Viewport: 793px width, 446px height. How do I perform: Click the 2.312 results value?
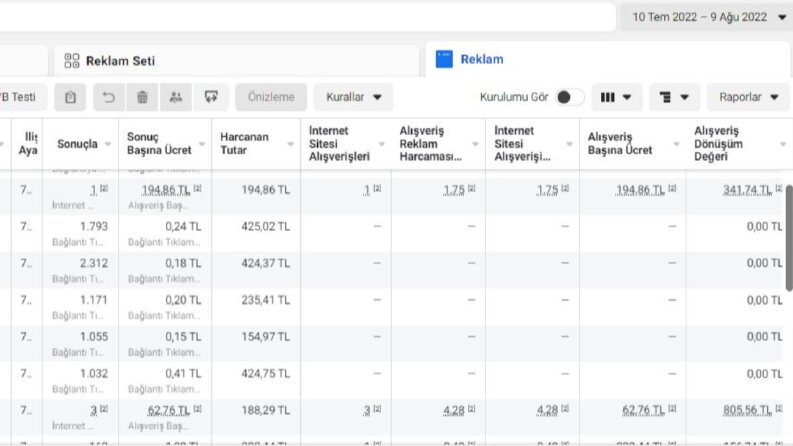(x=94, y=263)
